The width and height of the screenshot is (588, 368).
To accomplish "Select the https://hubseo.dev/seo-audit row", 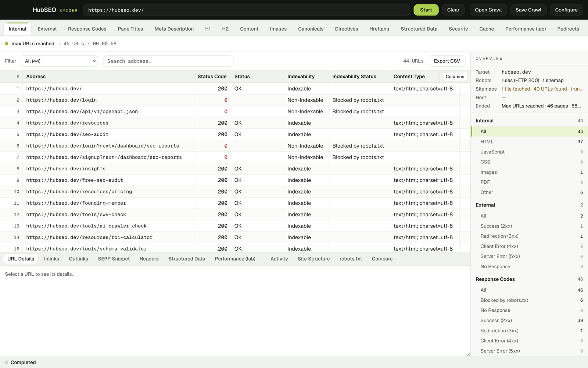I will pos(235,134).
